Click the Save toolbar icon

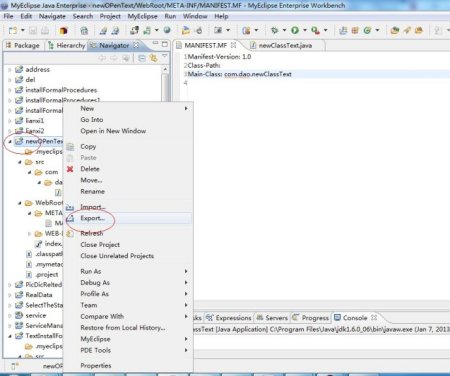[x=33, y=31]
